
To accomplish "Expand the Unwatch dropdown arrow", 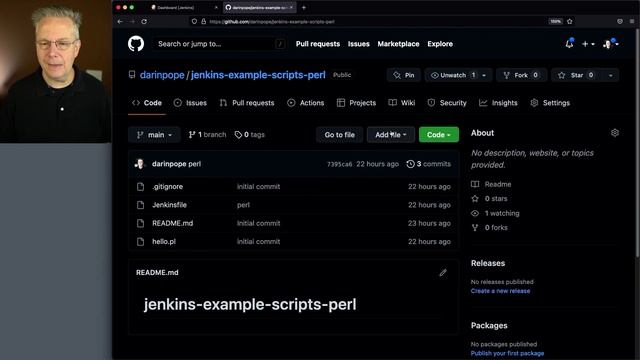I will pos(484,75).
